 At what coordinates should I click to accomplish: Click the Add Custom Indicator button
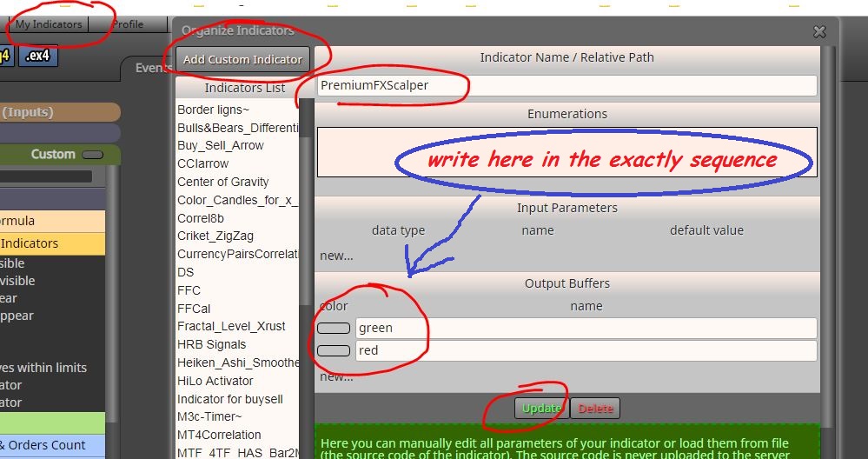(242, 60)
